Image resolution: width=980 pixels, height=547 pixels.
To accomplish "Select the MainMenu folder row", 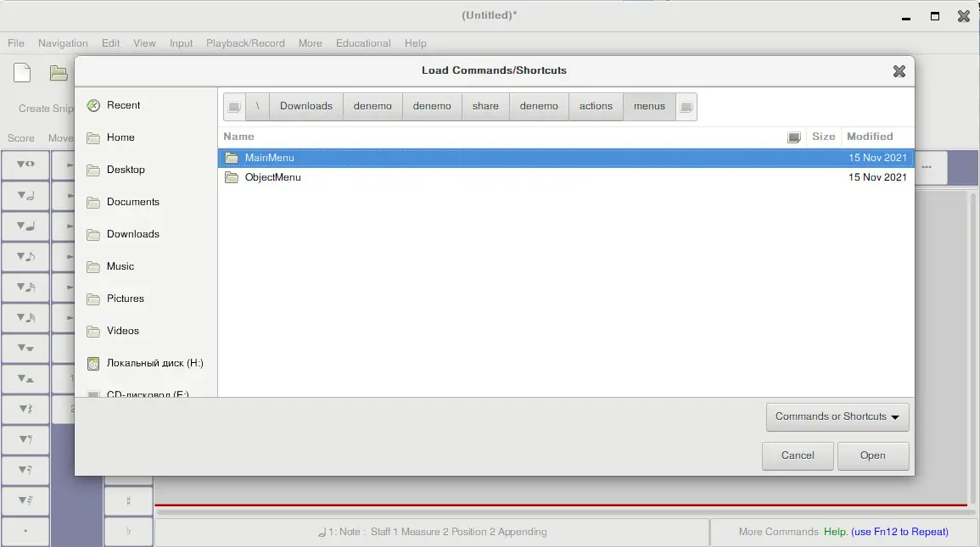I will 566,158.
